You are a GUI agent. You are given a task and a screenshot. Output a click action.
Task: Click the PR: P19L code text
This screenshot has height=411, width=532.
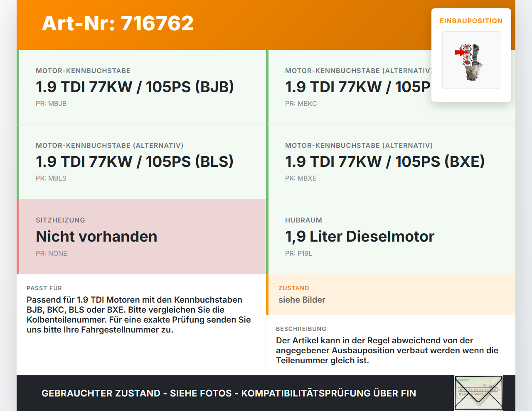click(298, 253)
